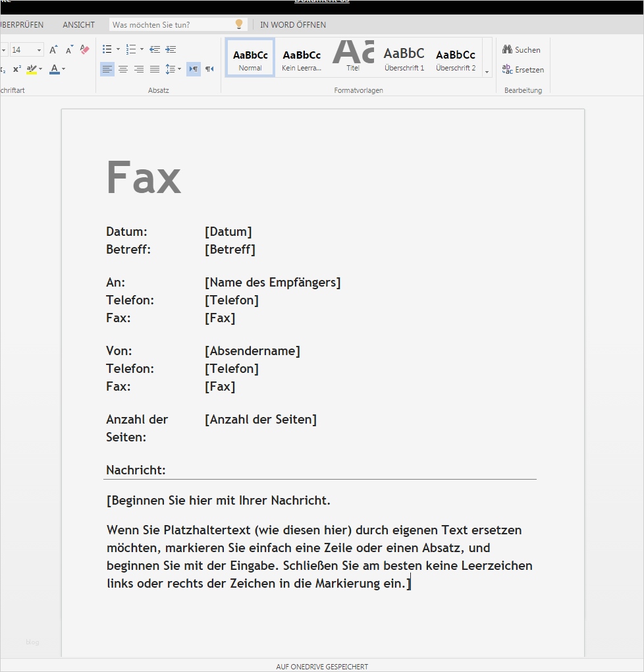Viewport: 644px width, 672px height.
Task: Select the superscript formatting icon
Action: 16,69
